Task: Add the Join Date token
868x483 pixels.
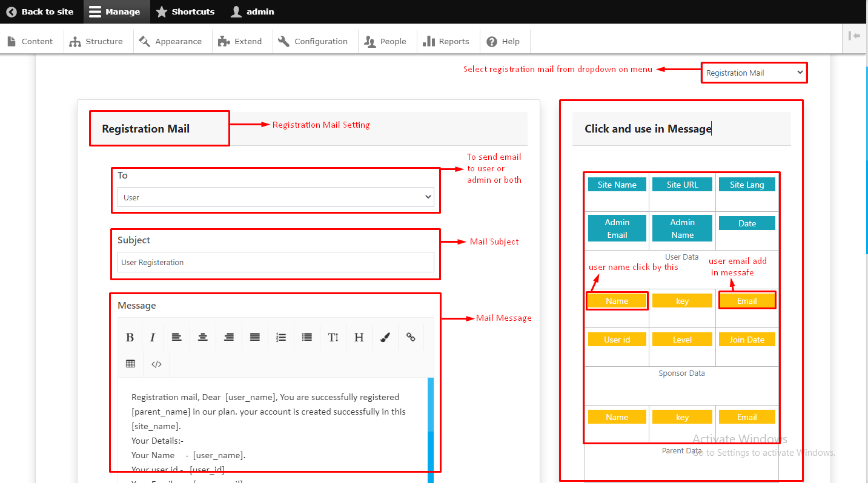Action: 747,340
